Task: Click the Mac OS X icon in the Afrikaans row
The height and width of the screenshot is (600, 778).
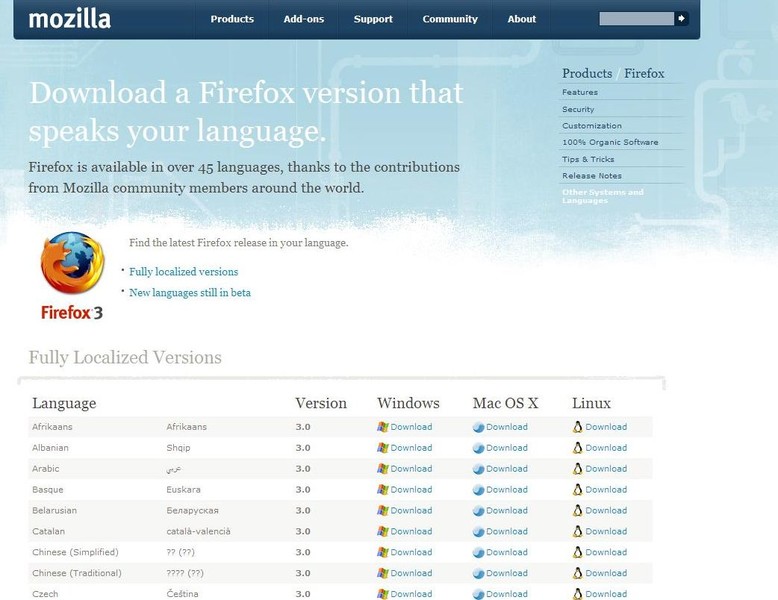Action: coord(478,427)
